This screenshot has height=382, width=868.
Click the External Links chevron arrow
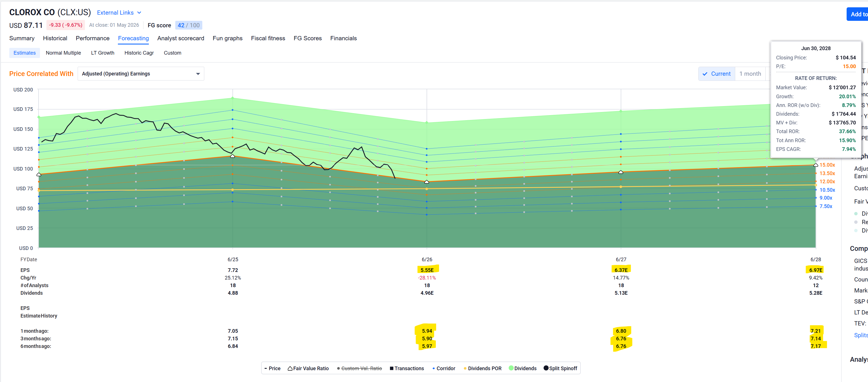click(x=139, y=12)
